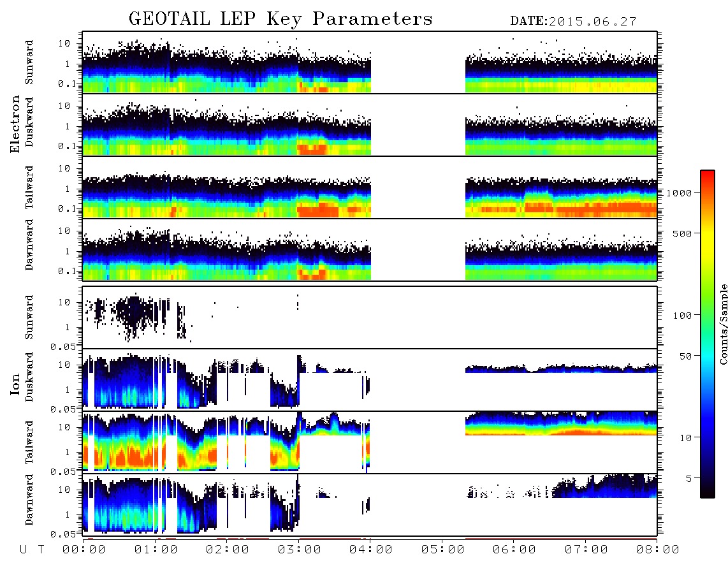Image resolution: width=728 pixels, height=561 pixels.
Task: Select the Electron Sunward panel label
Action: tap(29, 62)
